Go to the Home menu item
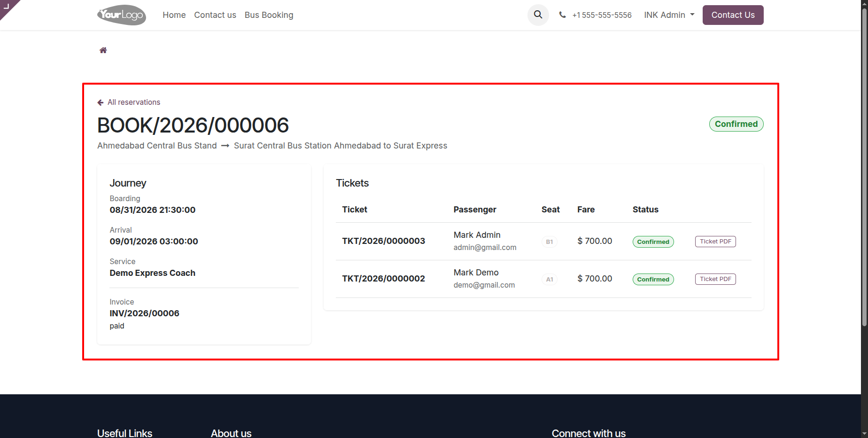868x438 pixels. coord(174,15)
